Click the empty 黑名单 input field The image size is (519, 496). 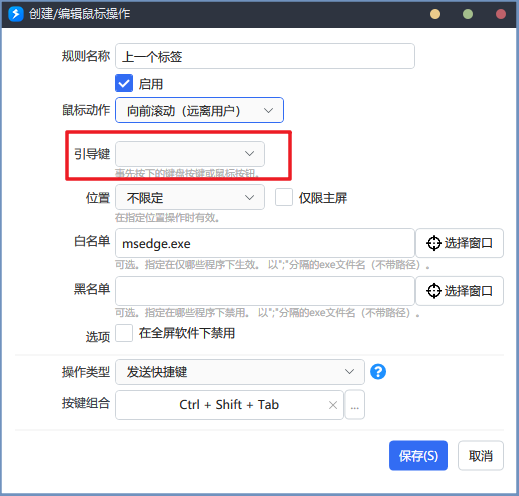pos(265,291)
